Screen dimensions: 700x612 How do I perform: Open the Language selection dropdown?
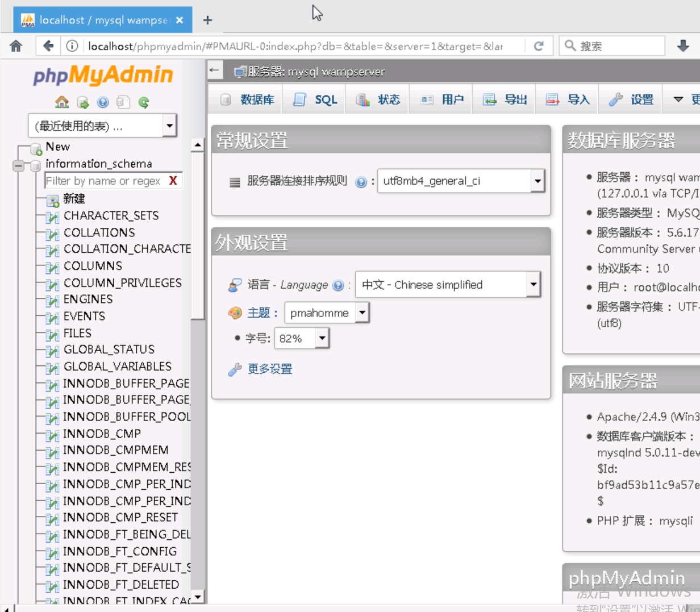click(x=448, y=285)
